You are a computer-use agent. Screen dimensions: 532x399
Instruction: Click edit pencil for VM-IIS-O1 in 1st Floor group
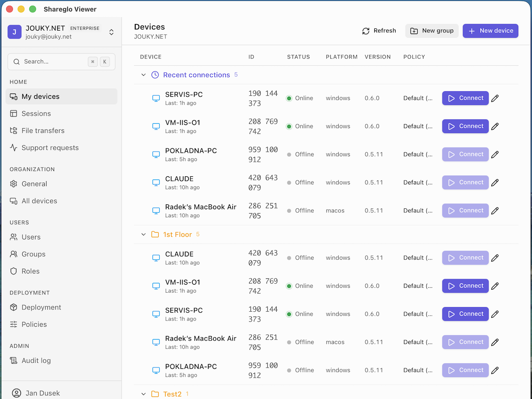[495, 286]
